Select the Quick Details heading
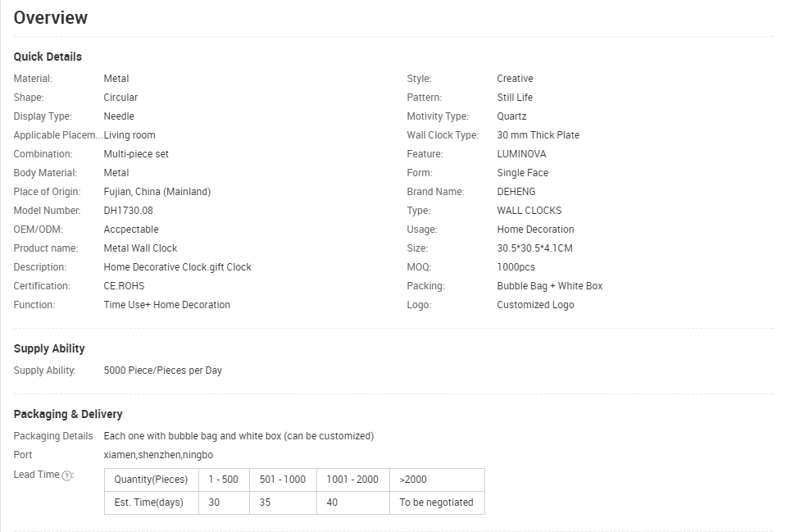The height and width of the screenshot is (532, 786). [x=48, y=57]
